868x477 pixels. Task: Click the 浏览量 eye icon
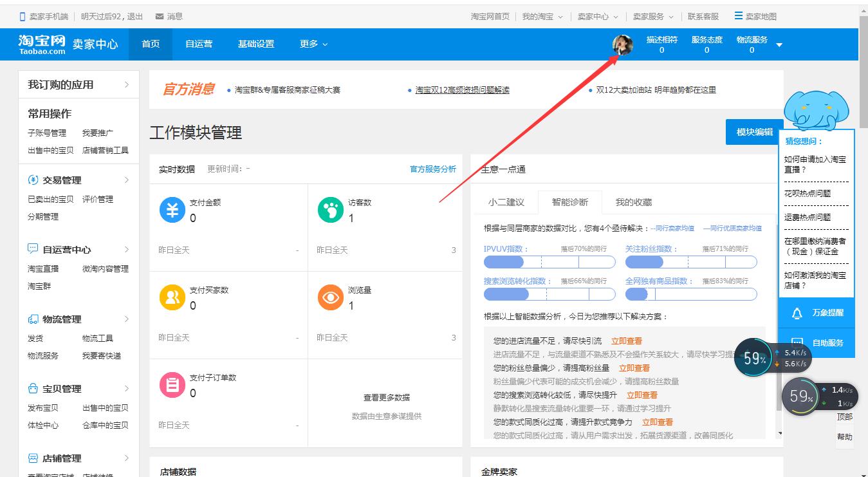[330, 297]
